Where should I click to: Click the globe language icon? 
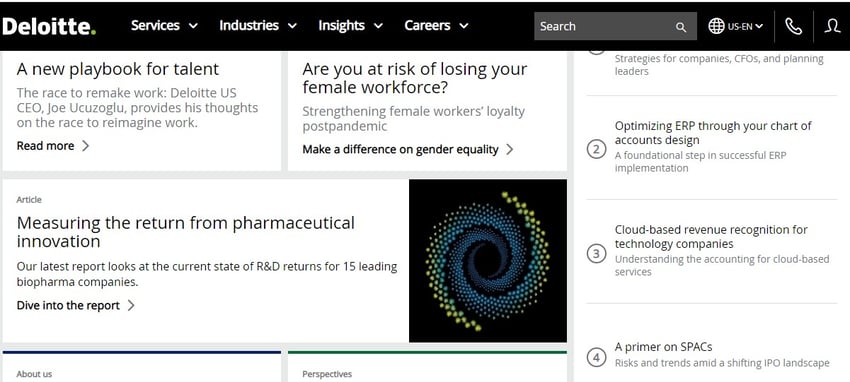(716, 26)
